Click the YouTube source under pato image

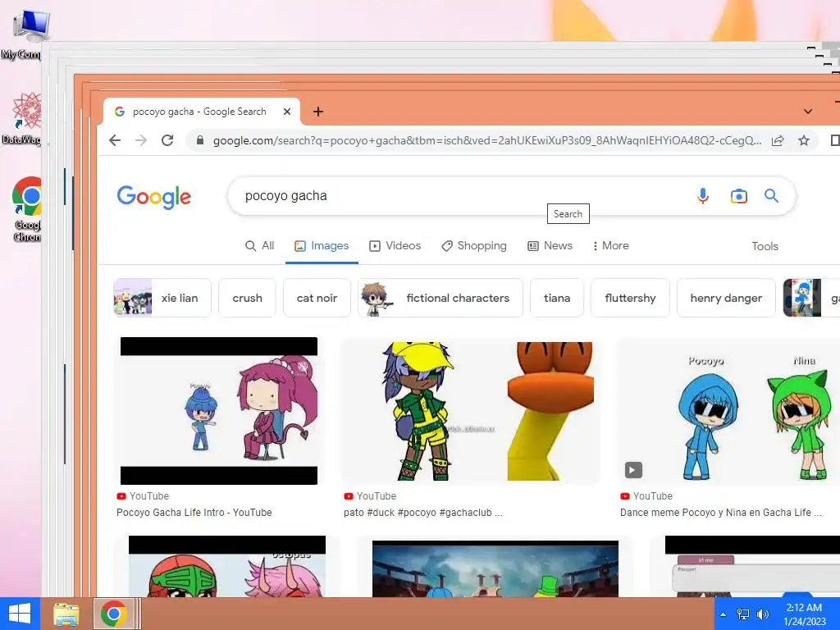[370, 496]
